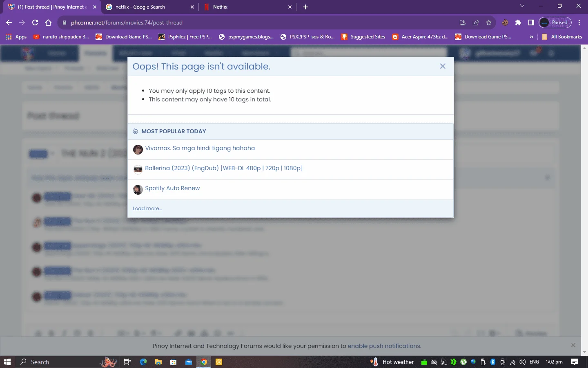
Task: Open the PspFilez Free PSP bookmark
Action: pyautogui.click(x=185, y=37)
